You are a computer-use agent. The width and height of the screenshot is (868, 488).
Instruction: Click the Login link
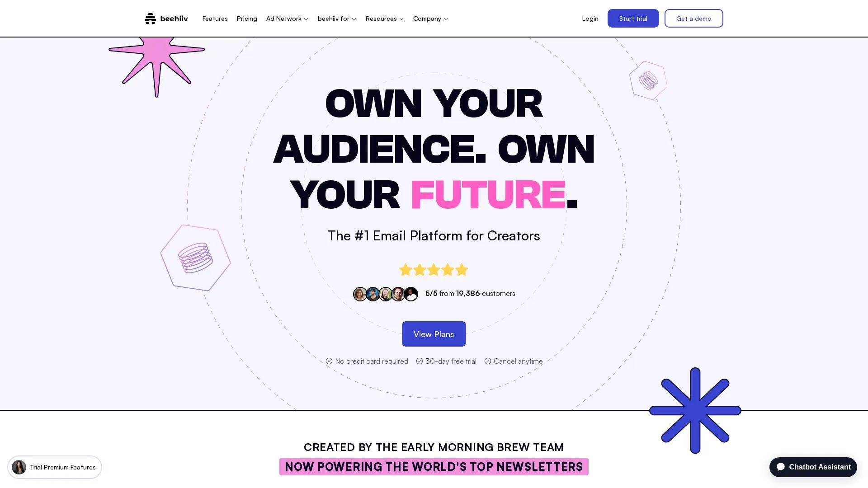(x=590, y=19)
